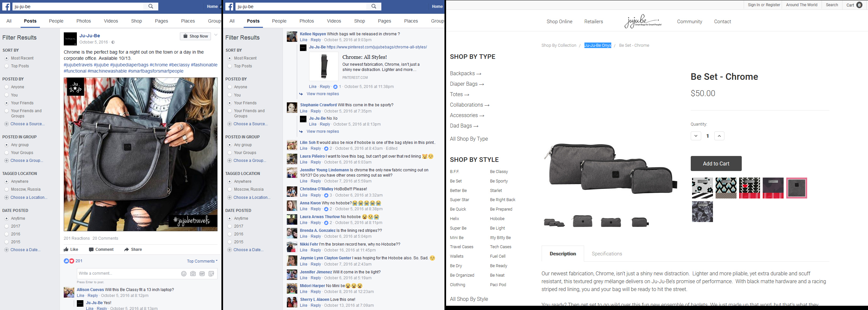Open the Top Comments sort dropdown
868x310 pixels.
[x=202, y=261]
